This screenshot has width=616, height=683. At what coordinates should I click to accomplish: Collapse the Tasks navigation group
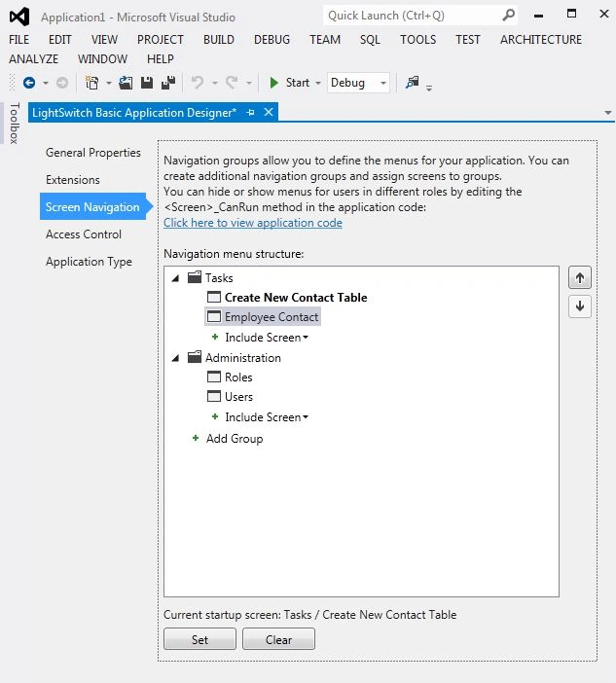tap(175, 278)
